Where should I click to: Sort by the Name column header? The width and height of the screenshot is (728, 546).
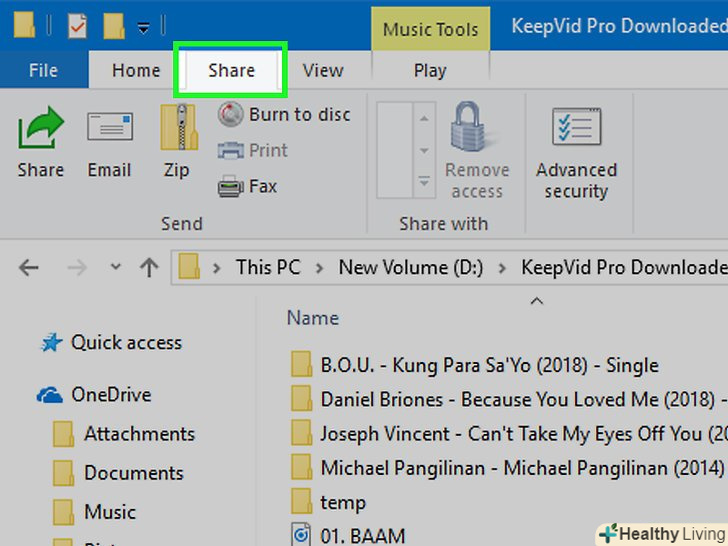[x=313, y=318]
